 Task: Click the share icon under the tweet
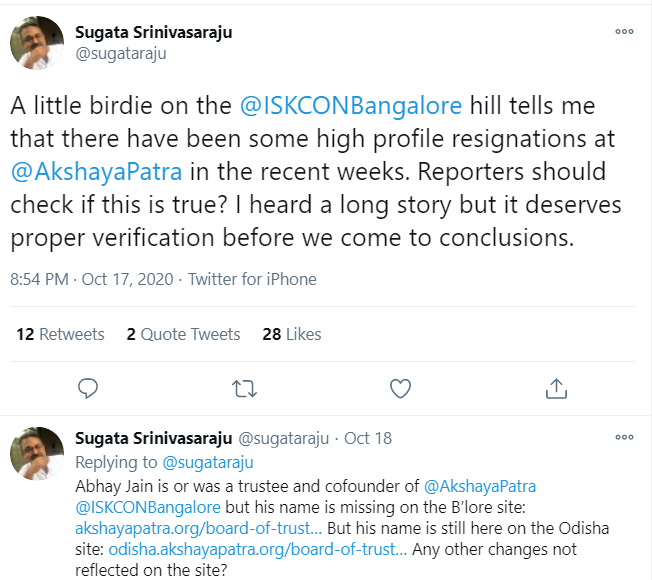point(556,388)
